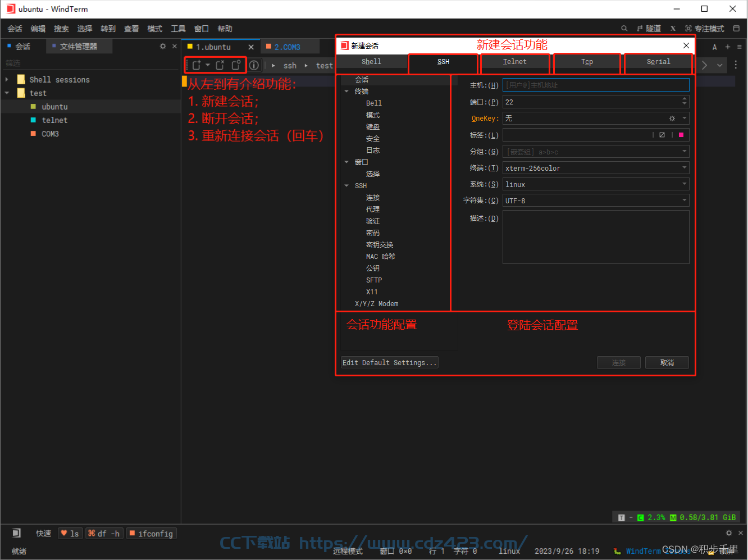This screenshot has width=748, height=560.
Task: Click the X icon beside 隧道
Action: [x=673, y=28]
